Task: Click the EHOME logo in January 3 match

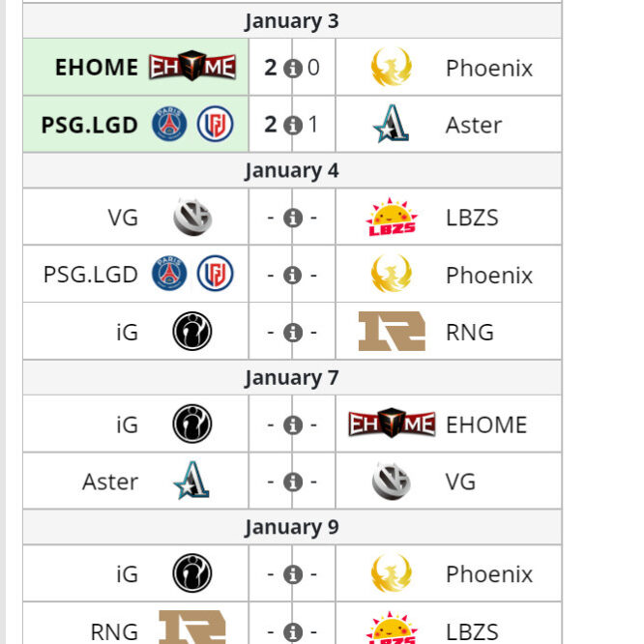Action: 192,66
